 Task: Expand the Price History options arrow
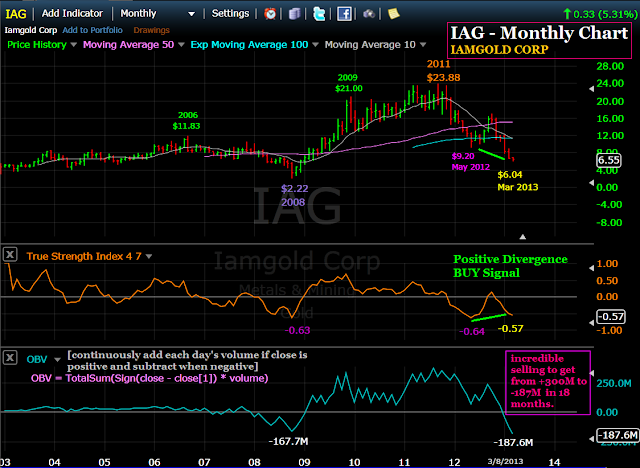(73, 45)
